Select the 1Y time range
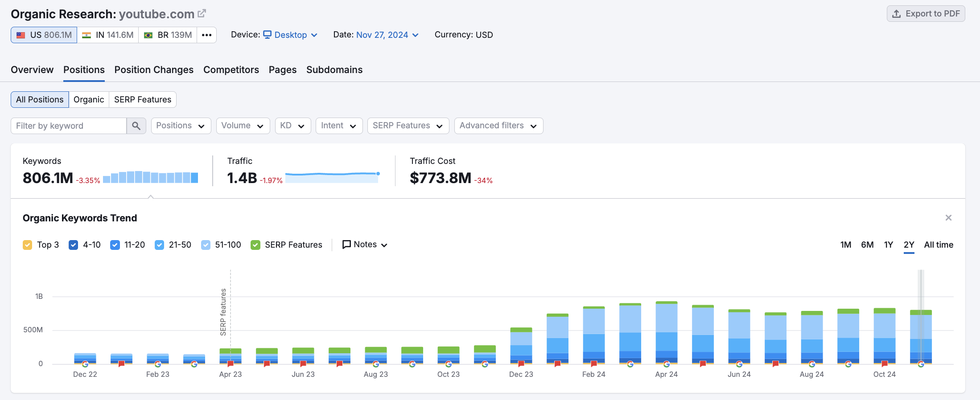This screenshot has width=980, height=400. point(889,245)
